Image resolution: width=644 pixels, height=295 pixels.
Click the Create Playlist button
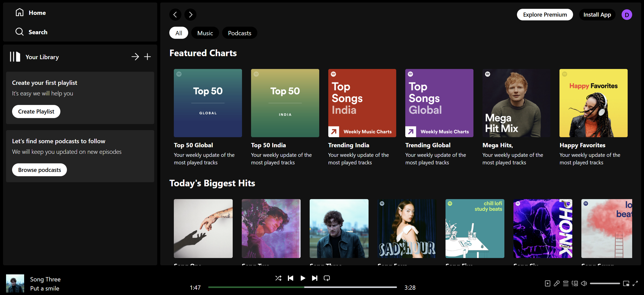tap(36, 112)
